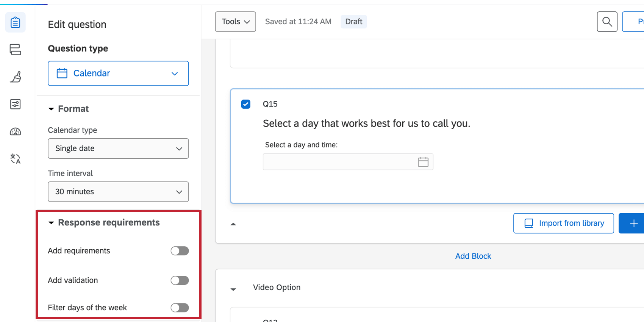The width and height of the screenshot is (644, 322).
Task: Click the calendar icon in date field
Action: pyautogui.click(x=423, y=162)
